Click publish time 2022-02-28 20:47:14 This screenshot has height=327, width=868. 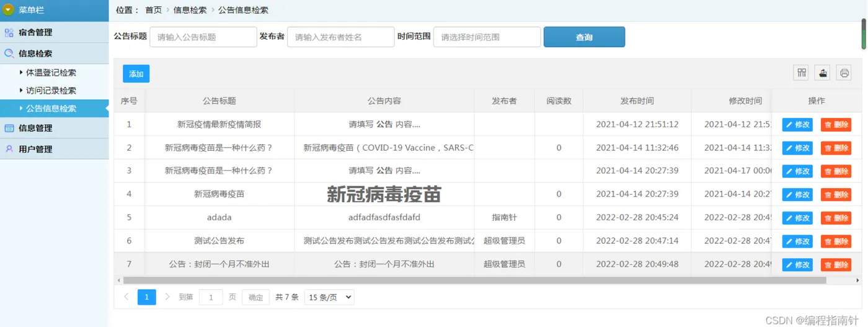tap(637, 241)
